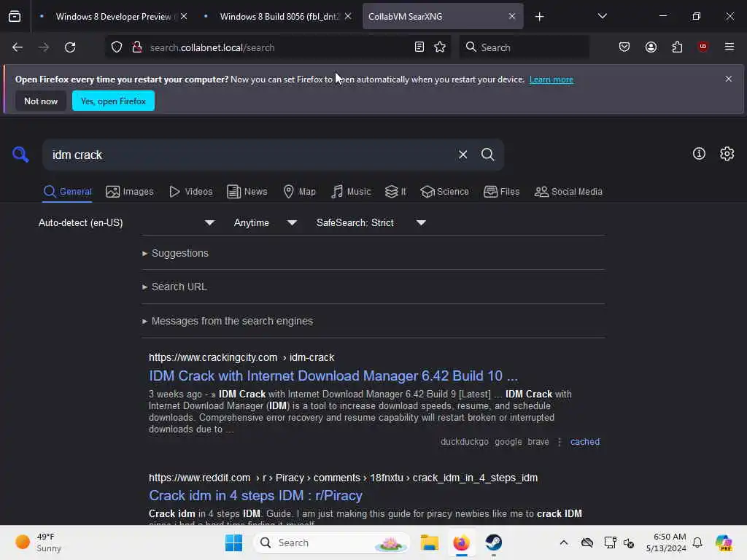Focus the Firefox toolbar Search box
The image size is (747, 560).
tap(524, 47)
